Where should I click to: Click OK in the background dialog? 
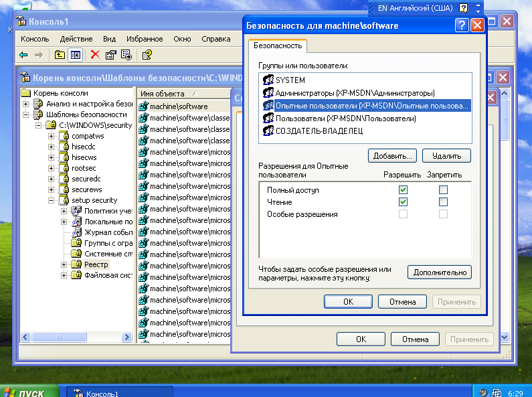click(x=361, y=339)
